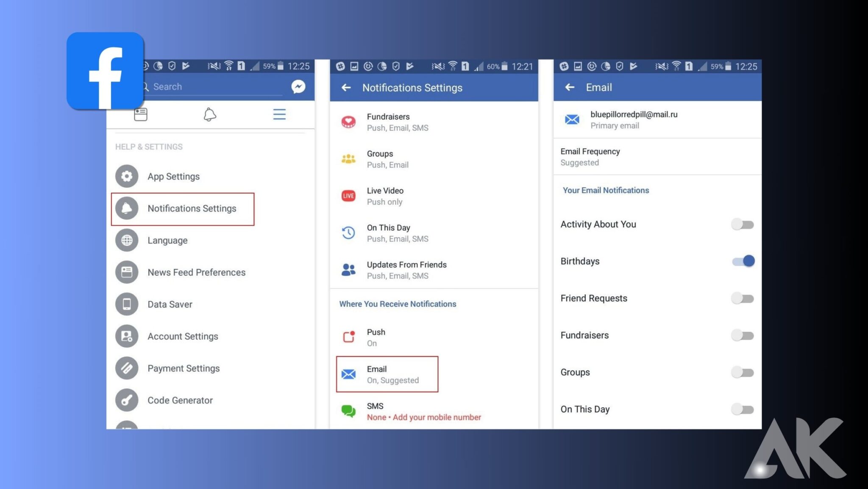The height and width of the screenshot is (489, 868).
Task: Click the green SMS chat bubble icon
Action: tap(348, 411)
